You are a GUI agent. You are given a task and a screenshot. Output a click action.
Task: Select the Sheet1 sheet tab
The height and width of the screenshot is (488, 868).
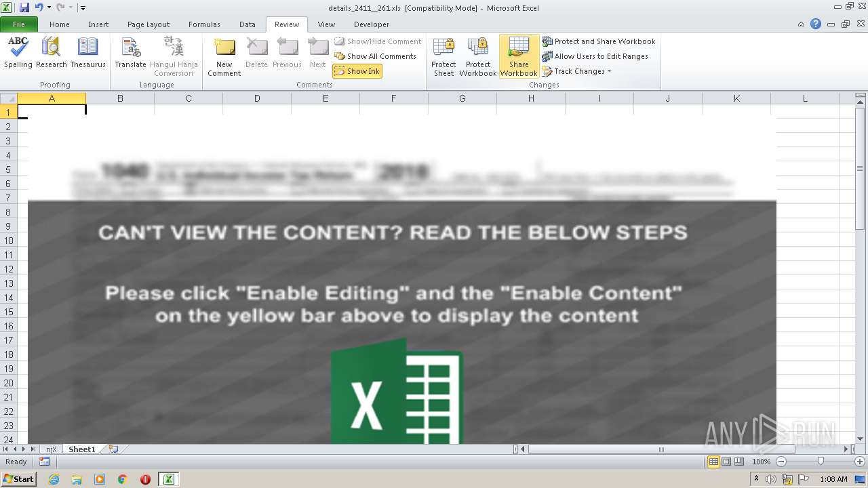[x=82, y=449]
